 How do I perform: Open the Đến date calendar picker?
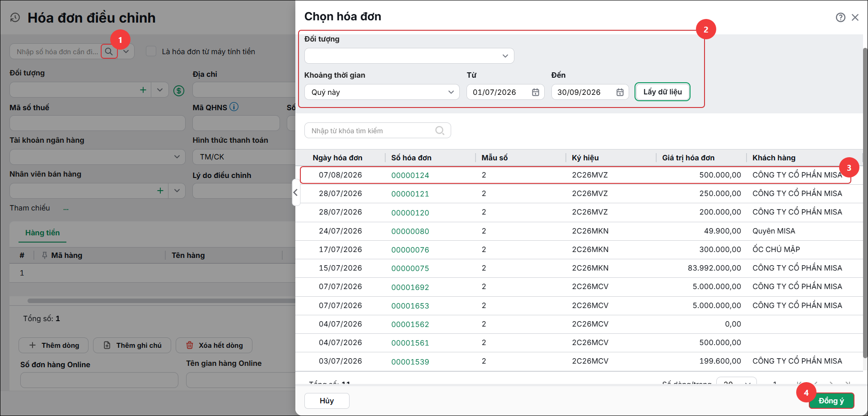(x=620, y=92)
